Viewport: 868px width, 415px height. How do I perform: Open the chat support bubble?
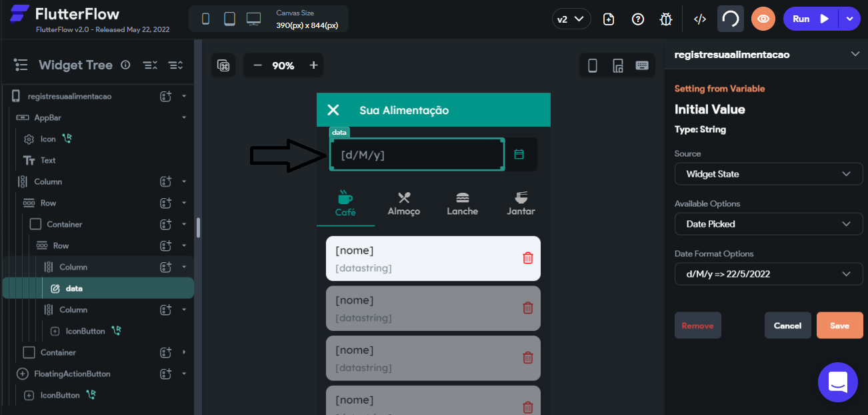[x=837, y=382]
